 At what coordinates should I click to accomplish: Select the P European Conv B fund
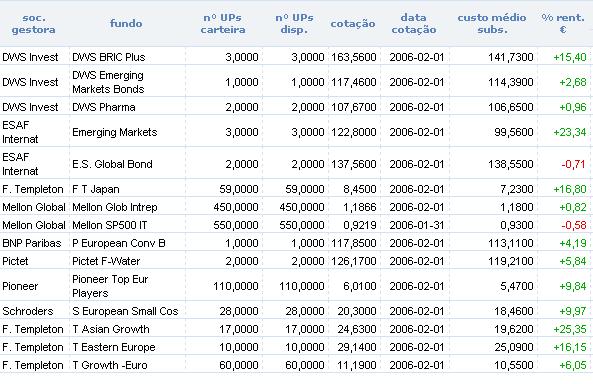pos(119,243)
